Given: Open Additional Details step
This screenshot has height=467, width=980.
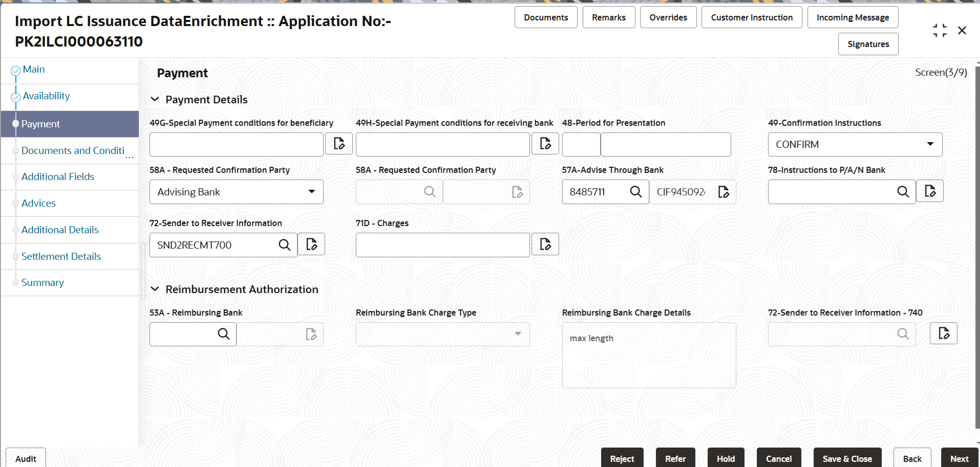Looking at the screenshot, I should point(60,230).
